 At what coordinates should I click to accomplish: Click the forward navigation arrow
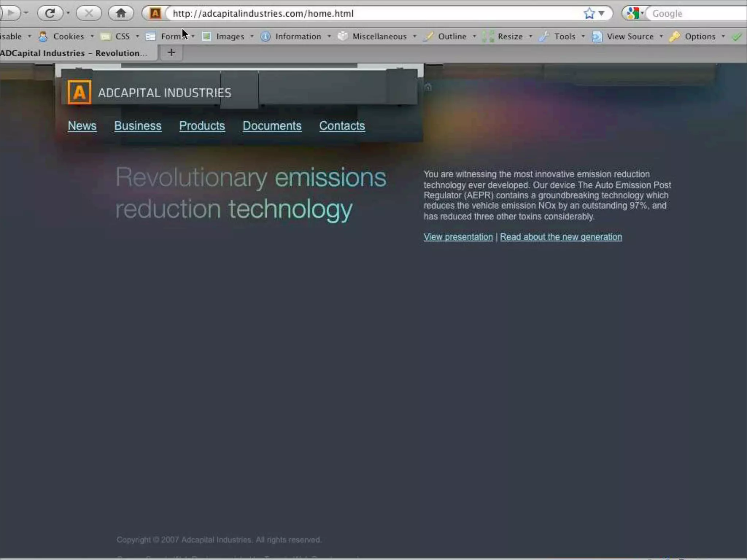(11, 13)
